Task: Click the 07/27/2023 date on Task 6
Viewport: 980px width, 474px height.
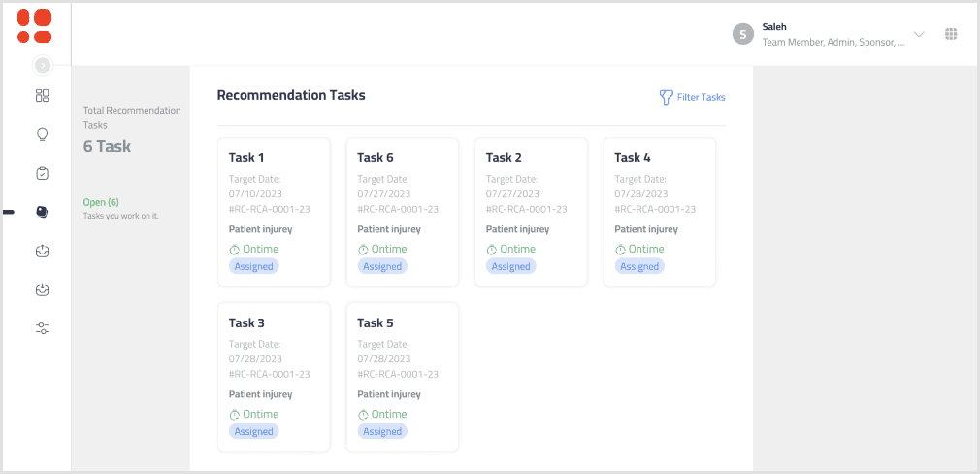Action: [x=383, y=194]
